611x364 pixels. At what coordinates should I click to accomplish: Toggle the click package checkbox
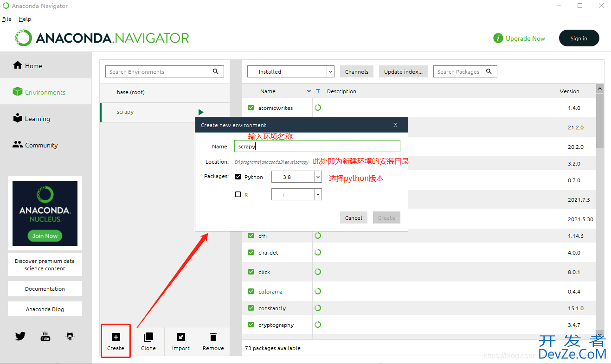(x=251, y=272)
